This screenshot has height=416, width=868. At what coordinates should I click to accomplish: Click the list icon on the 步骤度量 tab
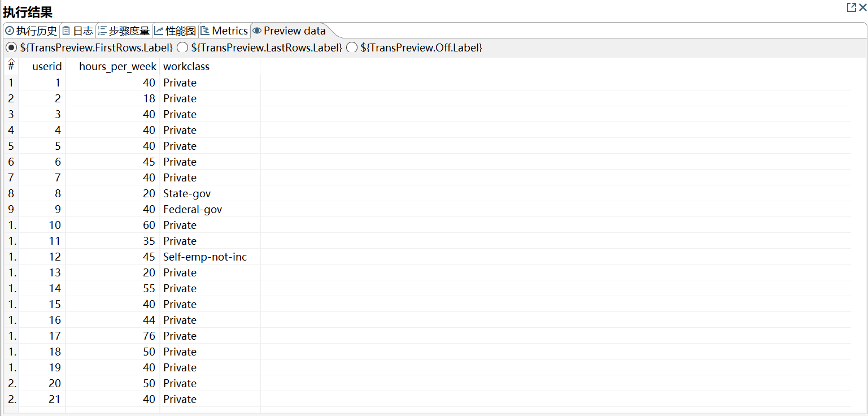[x=102, y=31]
